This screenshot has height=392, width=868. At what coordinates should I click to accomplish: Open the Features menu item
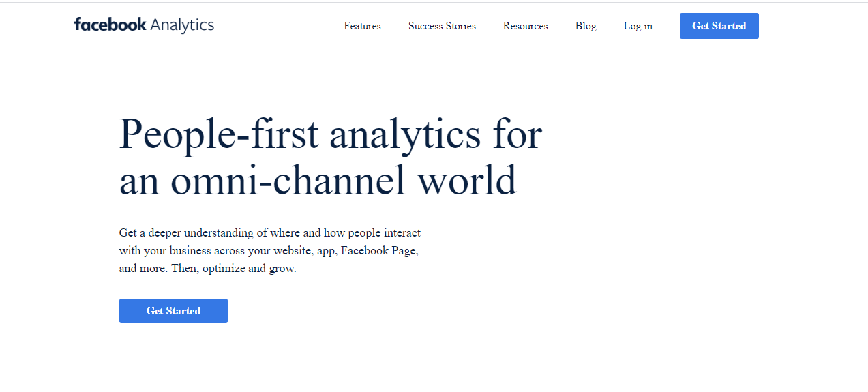point(362,26)
